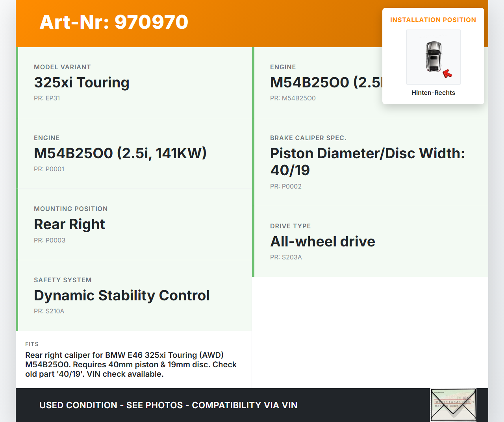Click the PR: P0001 code
Screen dimensions: 504x422
[x=49, y=169]
